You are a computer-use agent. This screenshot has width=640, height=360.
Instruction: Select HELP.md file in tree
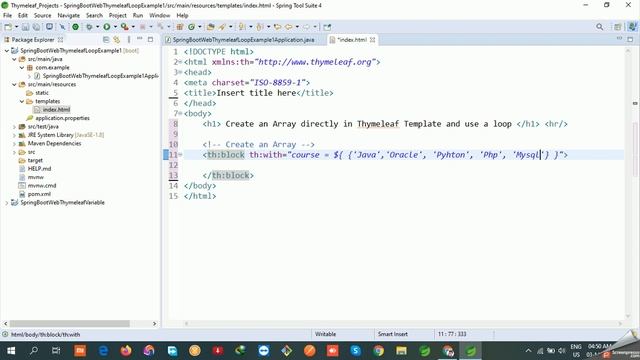39,169
